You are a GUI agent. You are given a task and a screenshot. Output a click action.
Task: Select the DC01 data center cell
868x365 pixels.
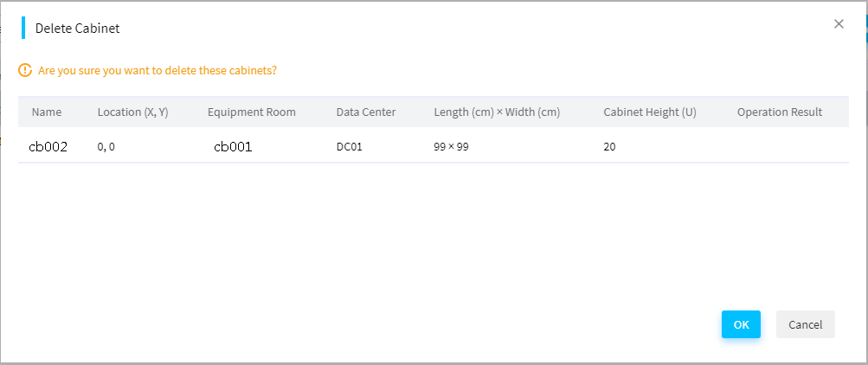coord(350,147)
